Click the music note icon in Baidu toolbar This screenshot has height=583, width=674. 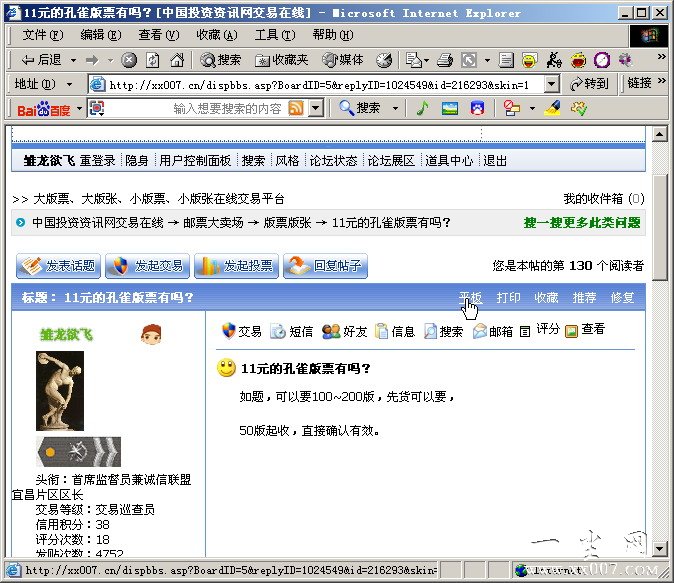tap(422, 108)
